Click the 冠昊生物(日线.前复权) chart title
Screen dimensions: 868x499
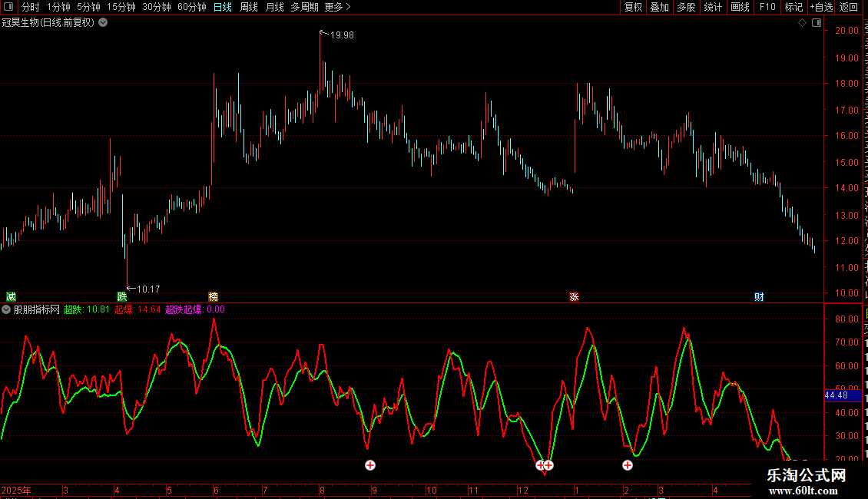(48, 23)
